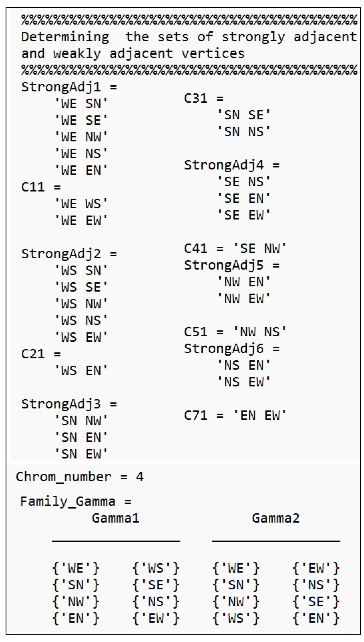The image size is (364, 642).
Task: Click the StrongAdj6 variable name
Action: (x=224, y=349)
